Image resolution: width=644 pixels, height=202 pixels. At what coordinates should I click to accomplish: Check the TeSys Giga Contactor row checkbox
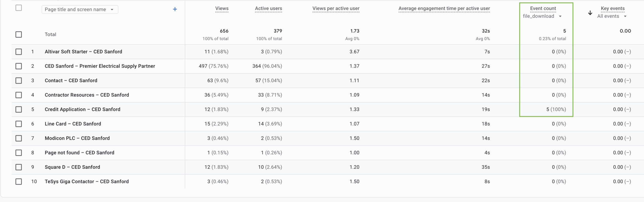point(19,182)
